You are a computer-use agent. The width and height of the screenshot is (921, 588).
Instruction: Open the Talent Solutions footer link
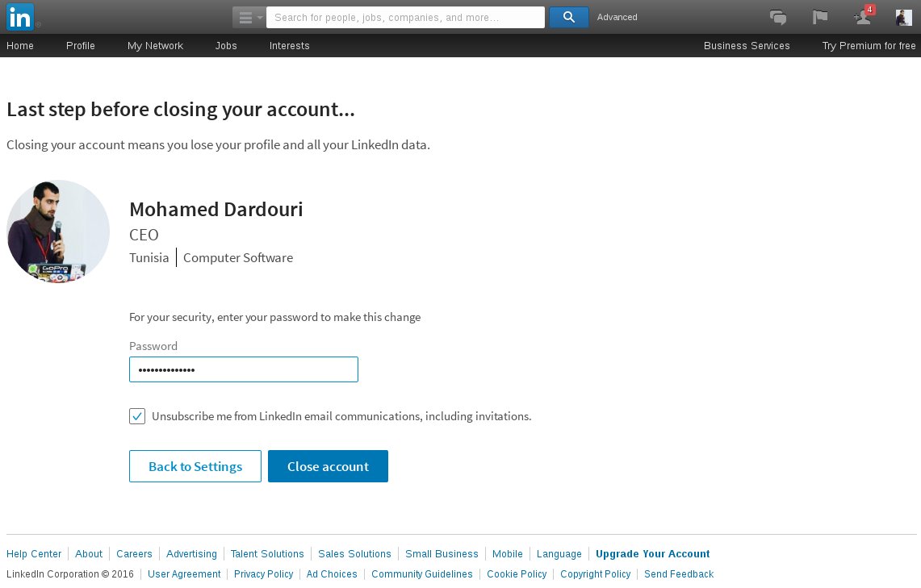(267, 554)
